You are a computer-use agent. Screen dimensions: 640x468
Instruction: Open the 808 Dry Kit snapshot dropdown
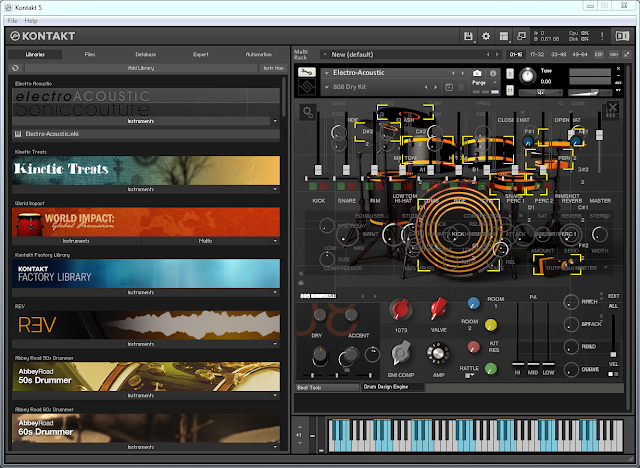[327, 87]
